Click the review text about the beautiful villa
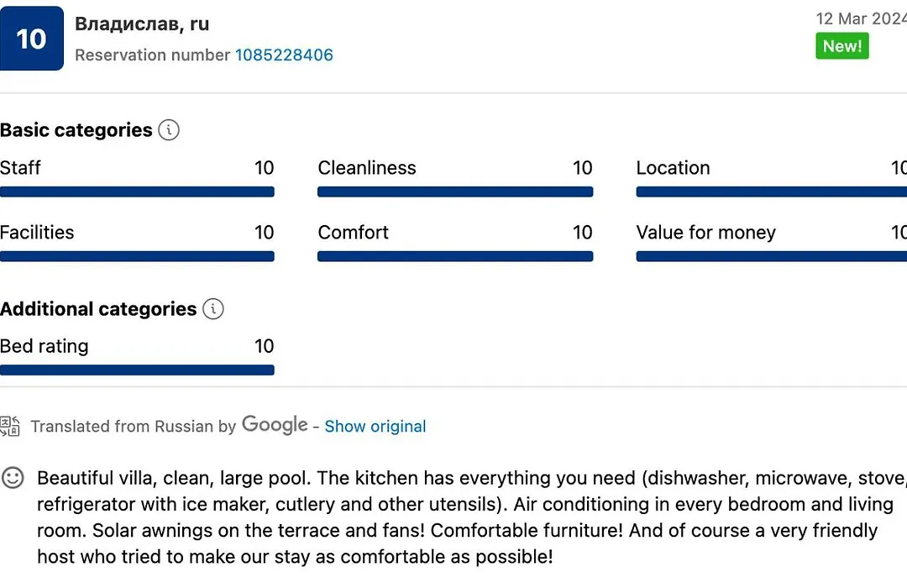Image resolution: width=907 pixels, height=588 pixels. coord(471,517)
